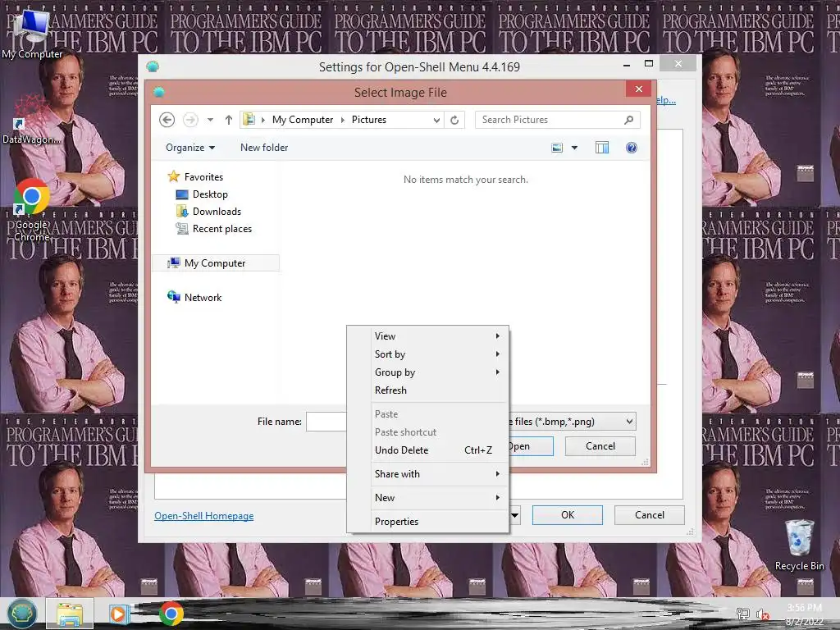
Task: Open media player taskbar icon
Action: [118, 614]
